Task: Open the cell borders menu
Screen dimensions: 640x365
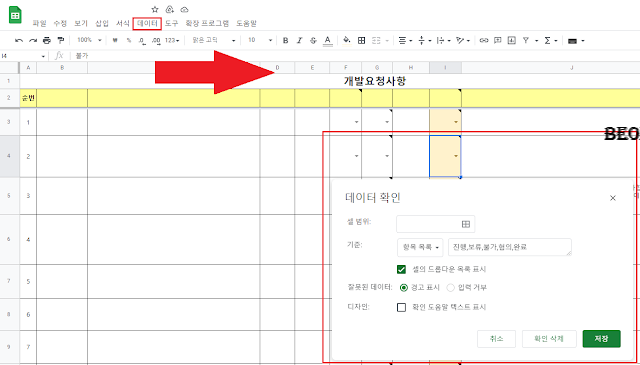Action: (x=361, y=40)
